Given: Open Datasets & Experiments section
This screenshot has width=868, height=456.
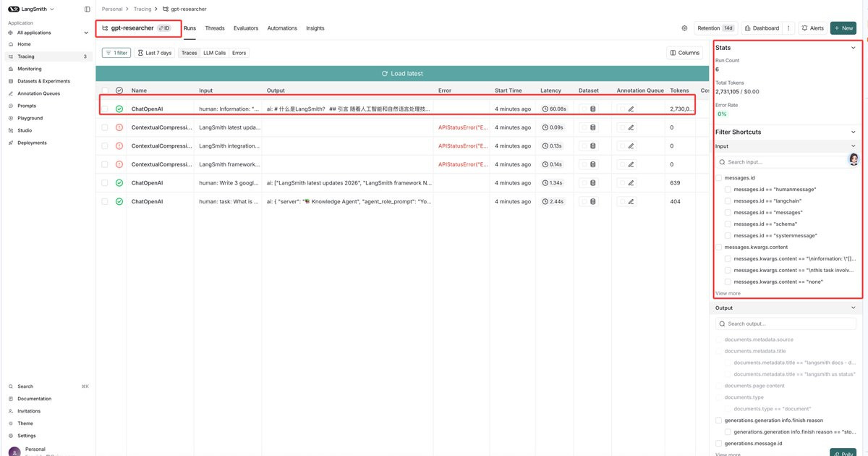Looking at the screenshot, I should pyautogui.click(x=43, y=81).
